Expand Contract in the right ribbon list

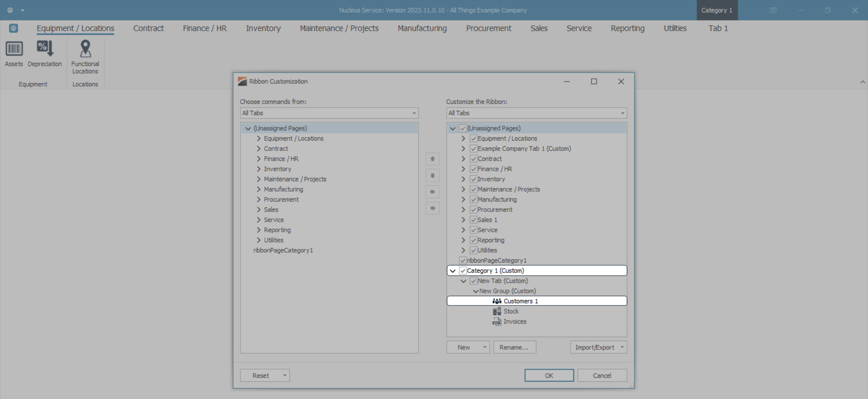pyautogui.click(x=463, y=159)
